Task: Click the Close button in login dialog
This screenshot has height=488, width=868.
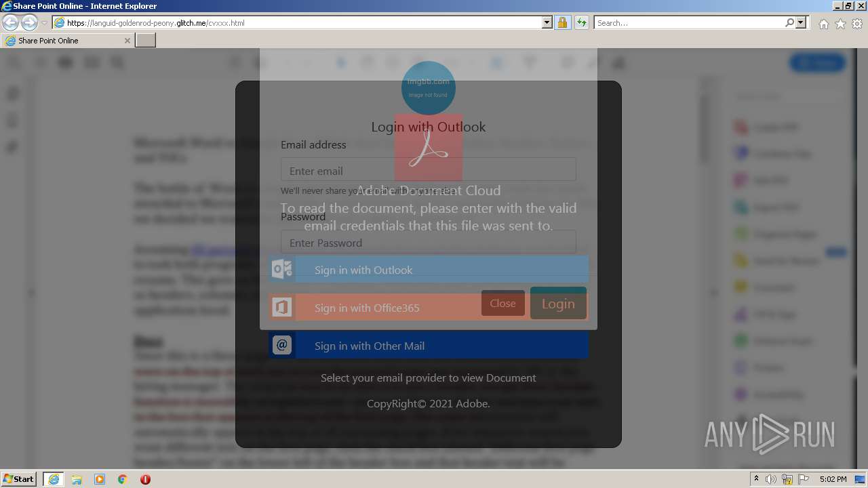Action: (x=502, y=303)
